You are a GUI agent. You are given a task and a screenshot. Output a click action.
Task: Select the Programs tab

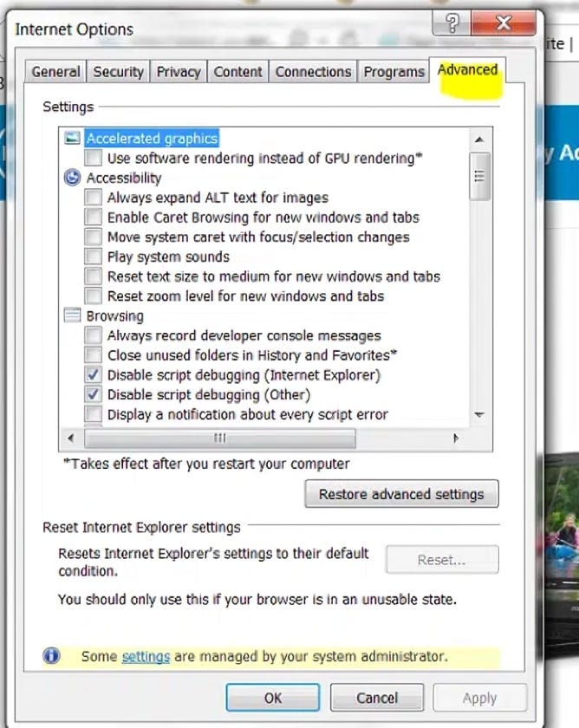click(394, 71)
